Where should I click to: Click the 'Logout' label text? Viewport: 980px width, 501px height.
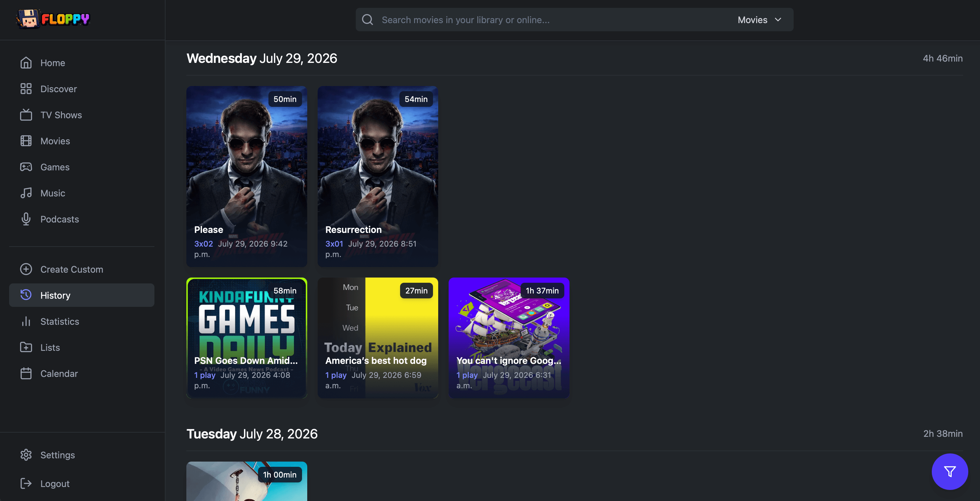click(55, 483)
